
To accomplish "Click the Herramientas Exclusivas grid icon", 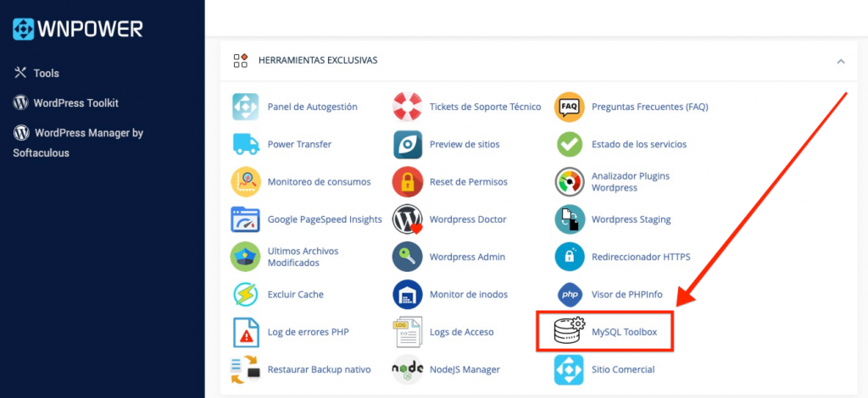I will coord(240,61).
